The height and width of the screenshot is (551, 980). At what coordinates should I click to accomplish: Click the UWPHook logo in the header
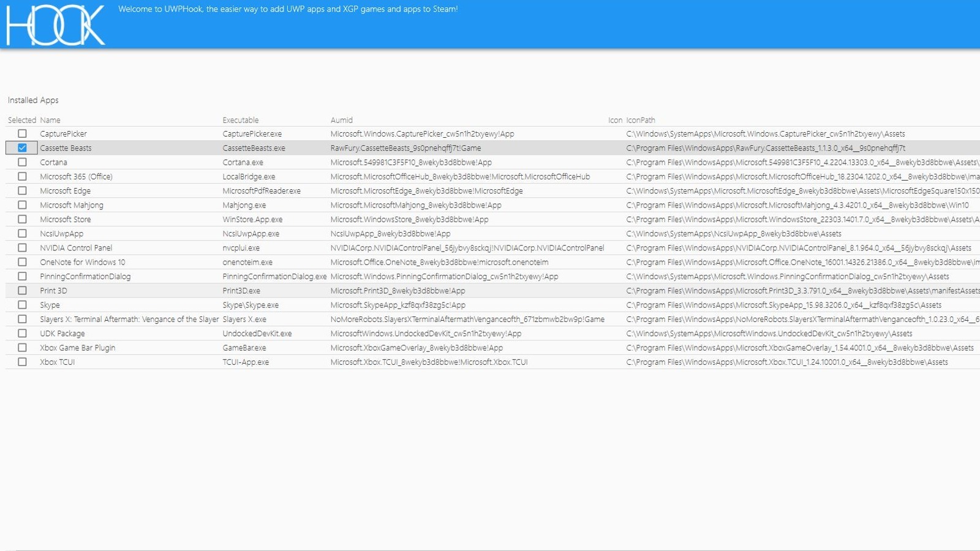click(x=55, y=24)
